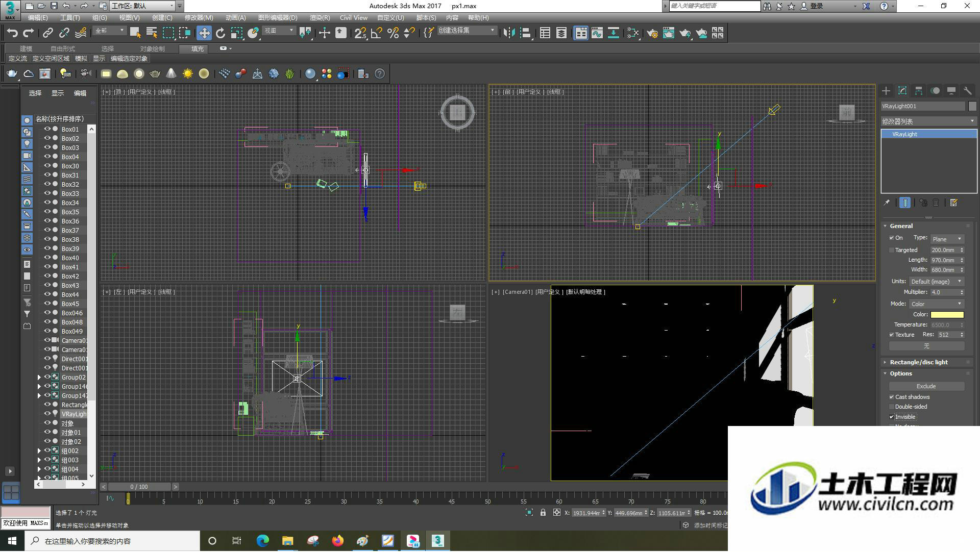Open the Display command panel tab
This screenshot has width=980, height=552.
click(x=951, y=91)
